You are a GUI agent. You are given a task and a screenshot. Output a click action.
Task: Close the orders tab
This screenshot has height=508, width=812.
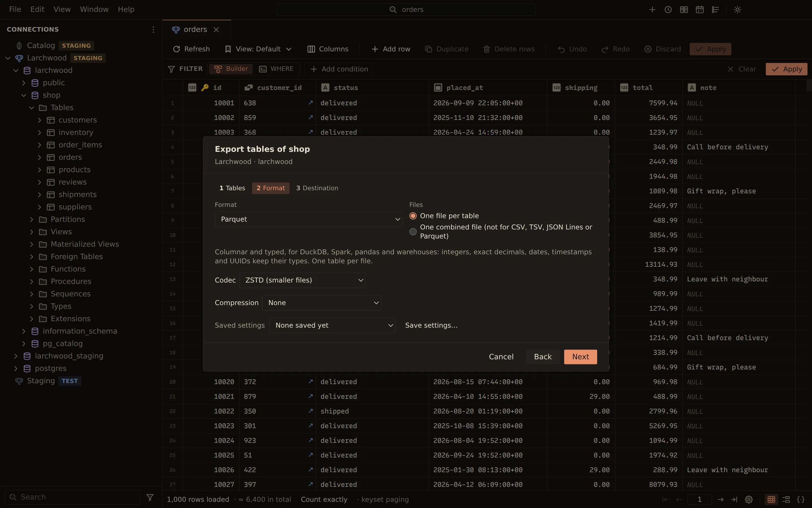pyautogui.click(x=217, y=30)
